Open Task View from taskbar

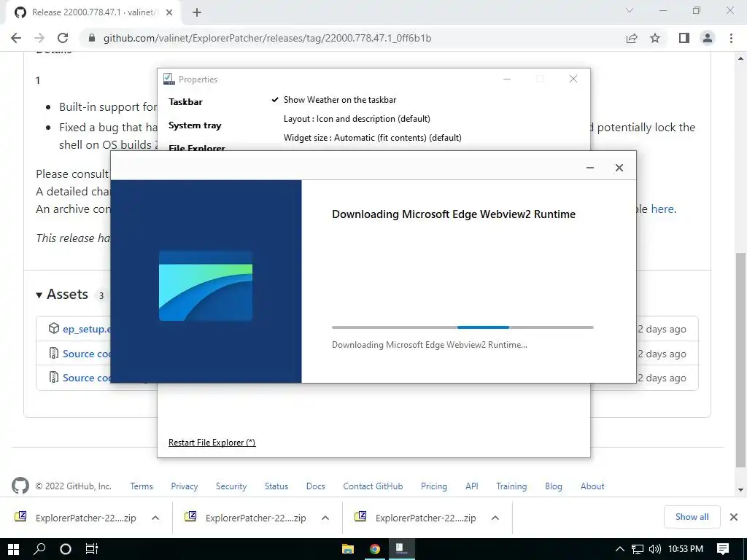coord(91,549)
